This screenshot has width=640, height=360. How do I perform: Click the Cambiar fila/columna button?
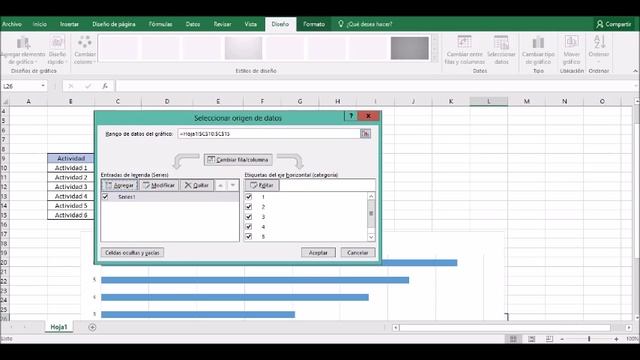pos(238,160)
